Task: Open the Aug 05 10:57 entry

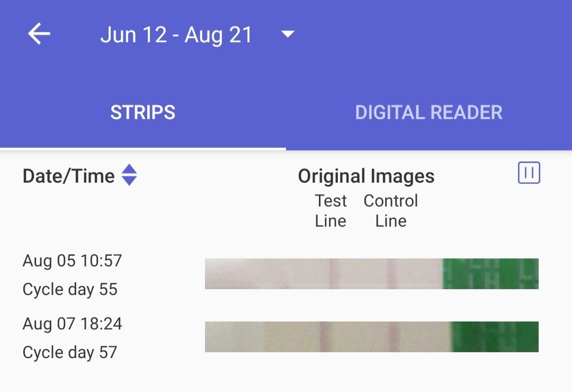Action: click(72, 261)
